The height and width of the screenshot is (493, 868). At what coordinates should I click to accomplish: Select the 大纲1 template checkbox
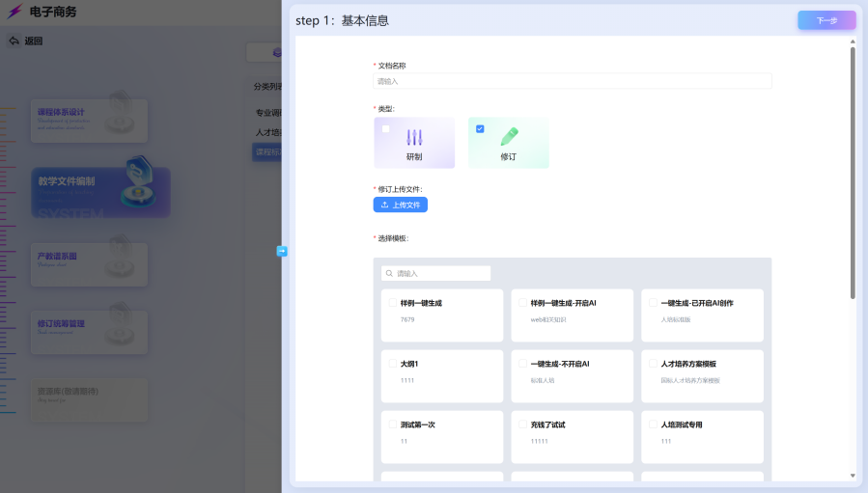[392, 364]
